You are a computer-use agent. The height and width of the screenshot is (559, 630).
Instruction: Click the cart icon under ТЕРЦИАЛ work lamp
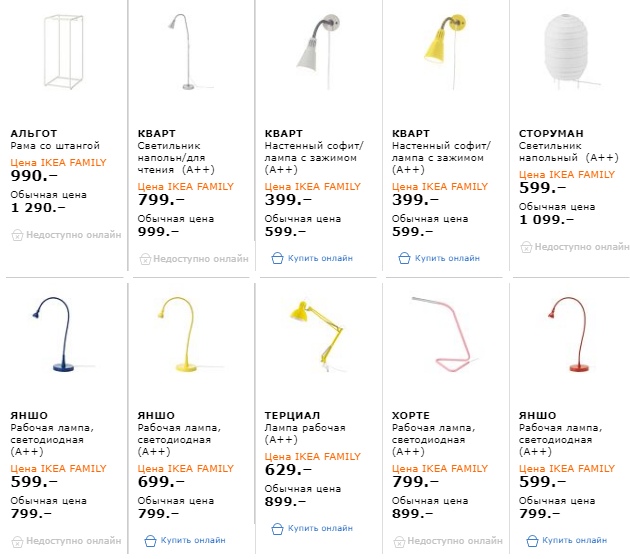point(277,528)
